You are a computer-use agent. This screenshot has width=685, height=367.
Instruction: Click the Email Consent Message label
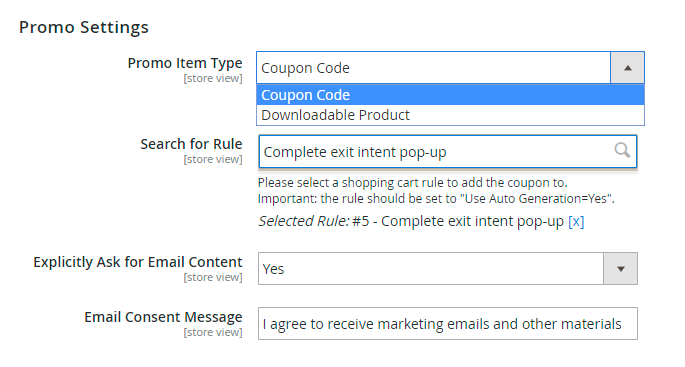163,317
